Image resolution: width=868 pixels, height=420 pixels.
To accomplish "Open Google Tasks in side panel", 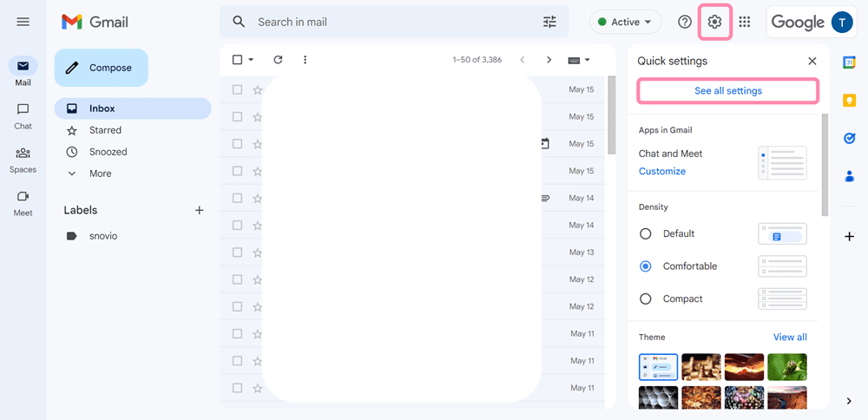I will pos(849,138).
